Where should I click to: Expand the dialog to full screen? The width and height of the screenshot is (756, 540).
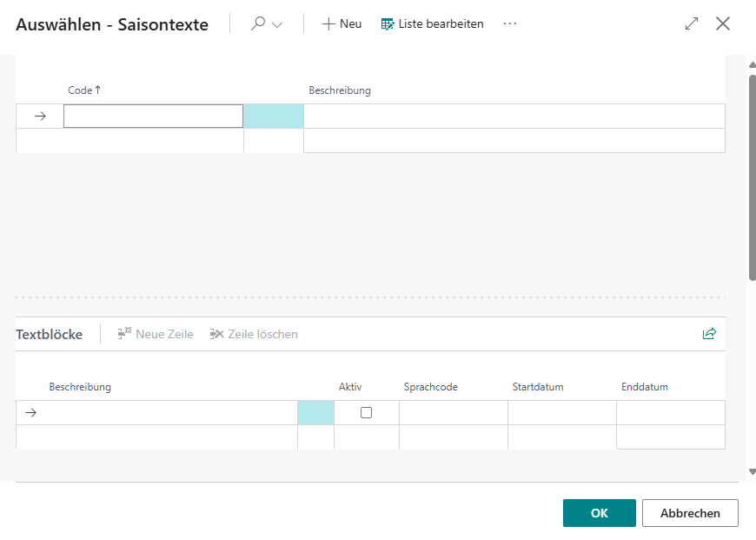pos(692,24)
